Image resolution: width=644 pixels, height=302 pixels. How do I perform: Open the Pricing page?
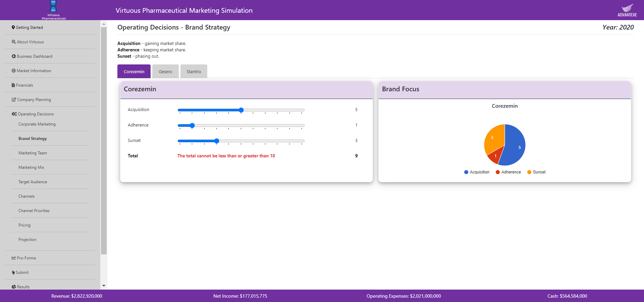point(24,225)
